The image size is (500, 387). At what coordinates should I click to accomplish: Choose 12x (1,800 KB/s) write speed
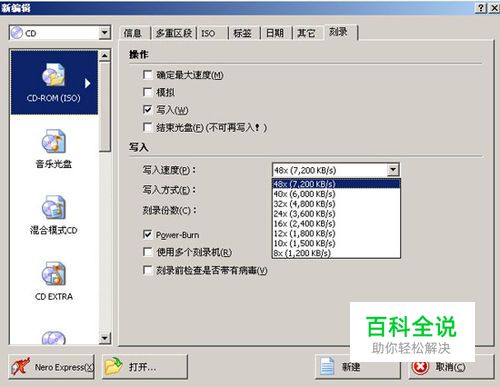336,233
